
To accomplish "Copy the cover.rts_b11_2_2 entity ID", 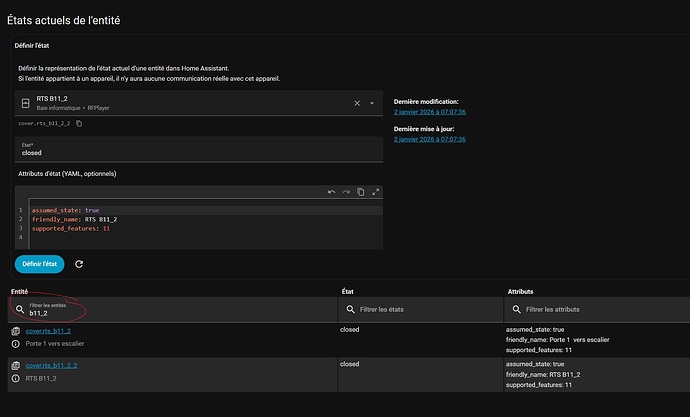I will click(x=80, y=123).
